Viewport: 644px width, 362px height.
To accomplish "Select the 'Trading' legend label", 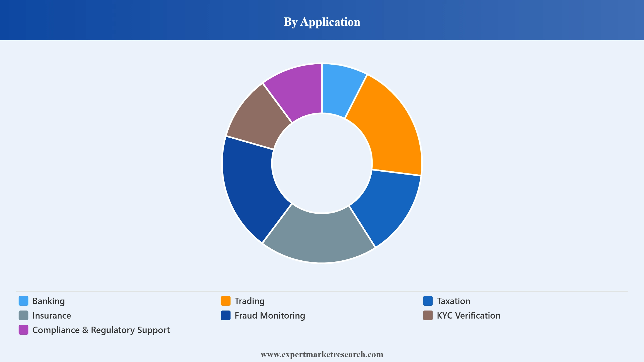I will (250, 301).
